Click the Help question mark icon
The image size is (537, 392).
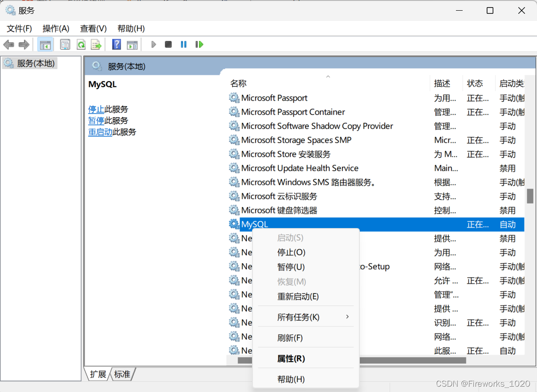(x=116, y=44)
